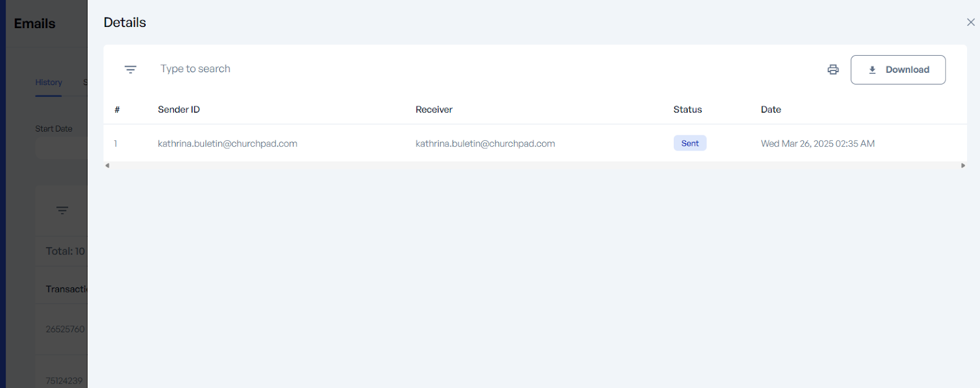Image resolution: width=980 pixels, height=388 pixels.
Task: Select transaction 26525760 in Emails list
Action: click(65, 329)
